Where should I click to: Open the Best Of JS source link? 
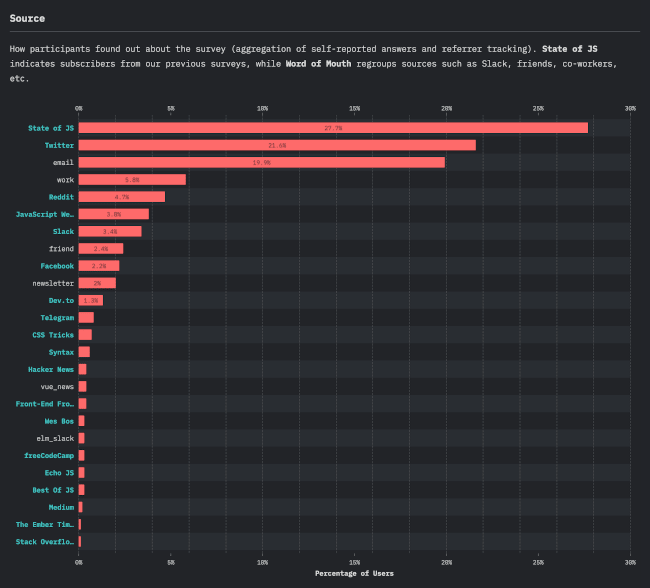(x=53, y=490)
